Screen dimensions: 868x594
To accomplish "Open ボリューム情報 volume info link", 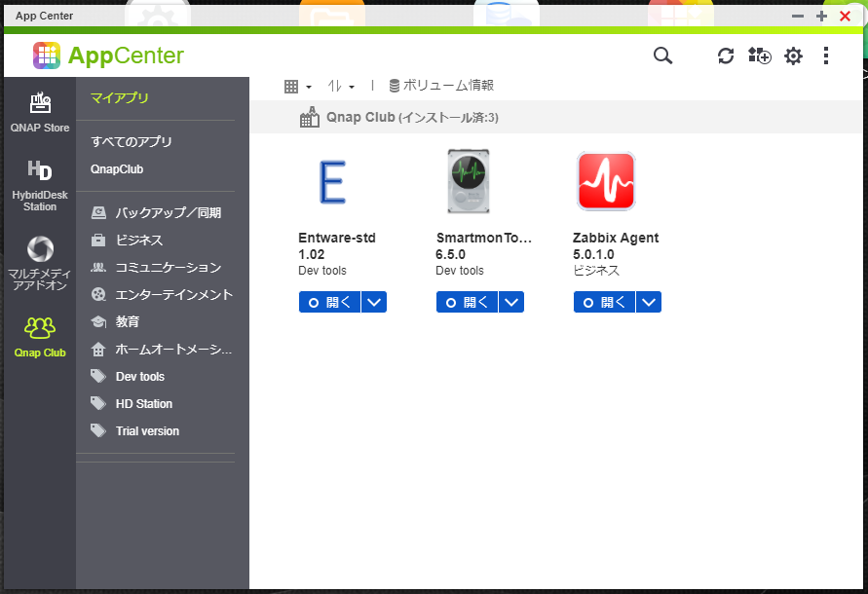I will click(x=441, y=86).
